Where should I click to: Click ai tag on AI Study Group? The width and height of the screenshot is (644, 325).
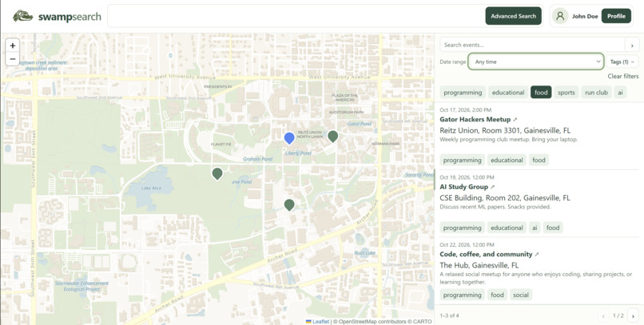tap(535, 228)
